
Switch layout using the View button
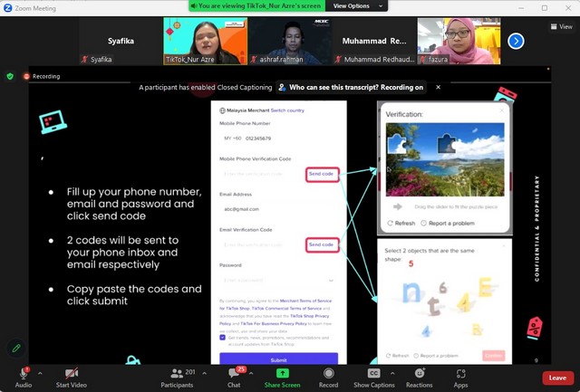coord(561,26)
